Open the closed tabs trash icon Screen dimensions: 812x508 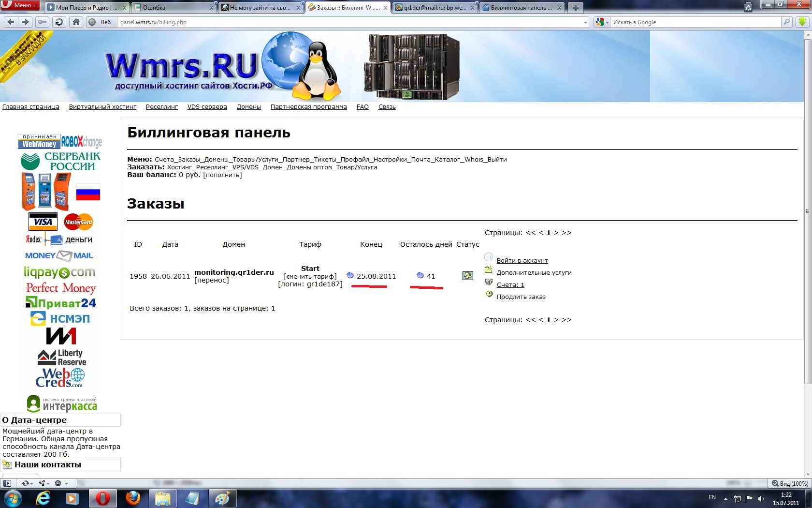pos(748,7)
